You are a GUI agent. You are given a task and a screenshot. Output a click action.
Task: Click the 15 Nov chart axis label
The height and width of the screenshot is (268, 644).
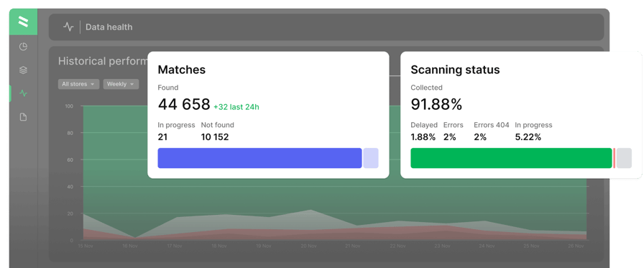point(86,246)
